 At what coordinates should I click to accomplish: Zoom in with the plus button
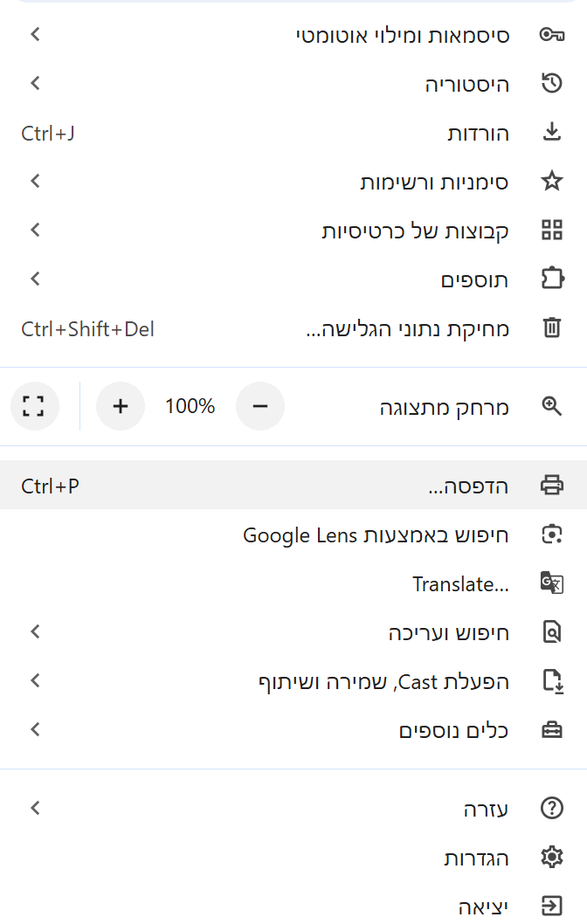pos(121,406)
